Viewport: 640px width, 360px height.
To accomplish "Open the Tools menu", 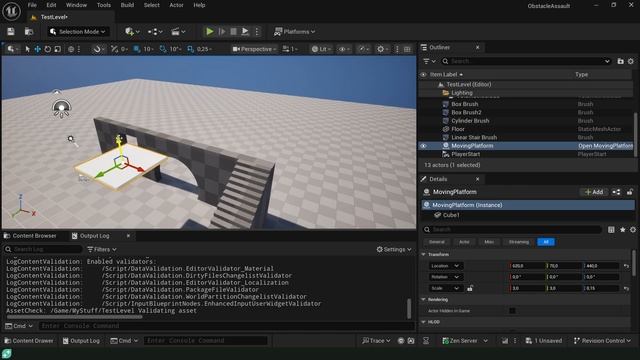I will coord(104,5).
